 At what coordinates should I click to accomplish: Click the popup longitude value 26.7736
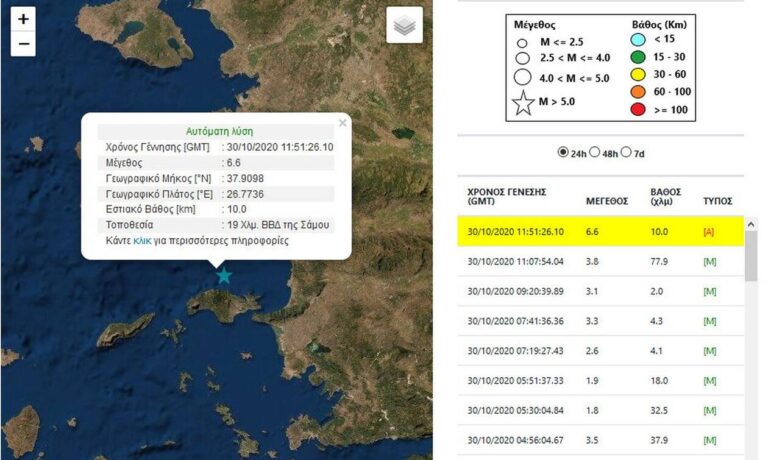pyautogui.click(x=245, y=194)
